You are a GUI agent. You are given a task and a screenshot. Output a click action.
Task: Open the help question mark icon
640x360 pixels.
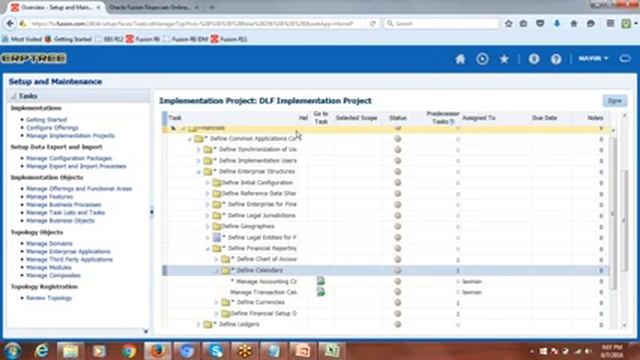pyautogui.click(x=556, y=59)
